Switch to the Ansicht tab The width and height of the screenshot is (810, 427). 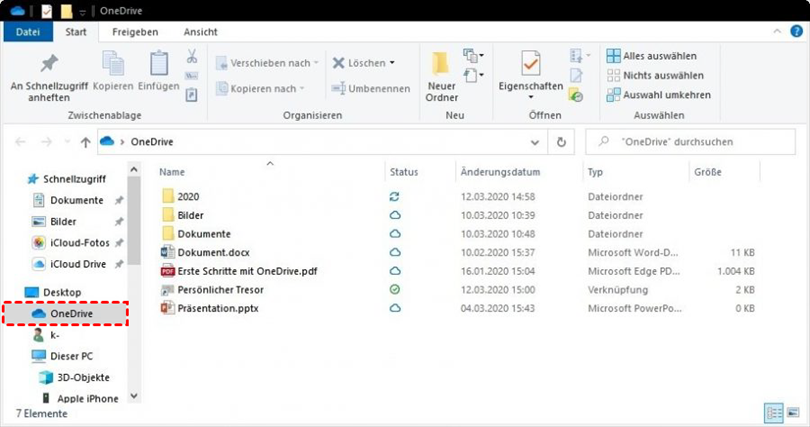click(199, 32)
